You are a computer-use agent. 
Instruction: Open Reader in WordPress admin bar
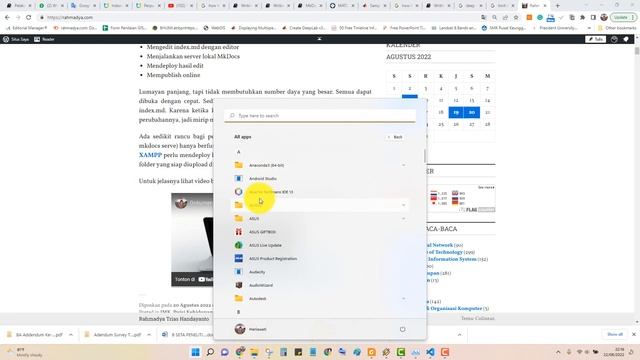(x=44, y=39)
